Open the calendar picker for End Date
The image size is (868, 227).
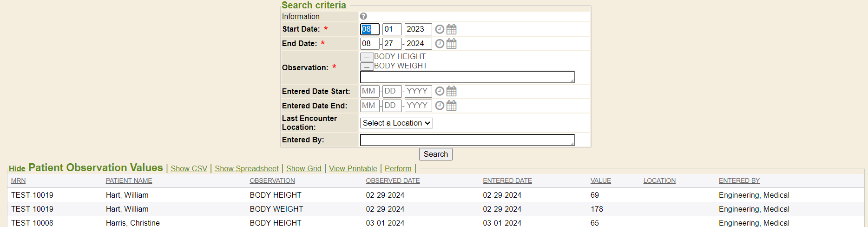(451, 44)
